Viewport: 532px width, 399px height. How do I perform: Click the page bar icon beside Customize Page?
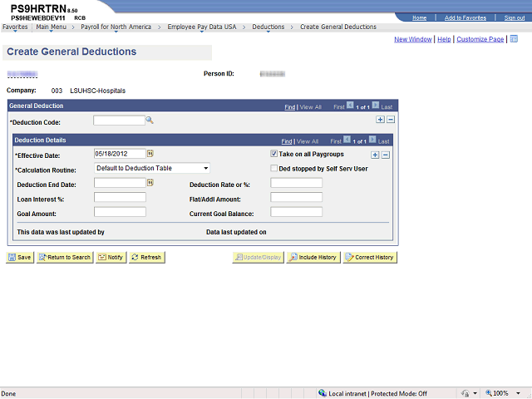pos(514,39)
